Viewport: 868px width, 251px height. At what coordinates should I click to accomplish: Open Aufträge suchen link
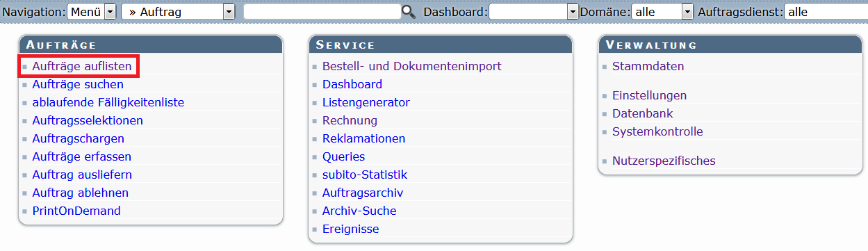coord(78,84)
